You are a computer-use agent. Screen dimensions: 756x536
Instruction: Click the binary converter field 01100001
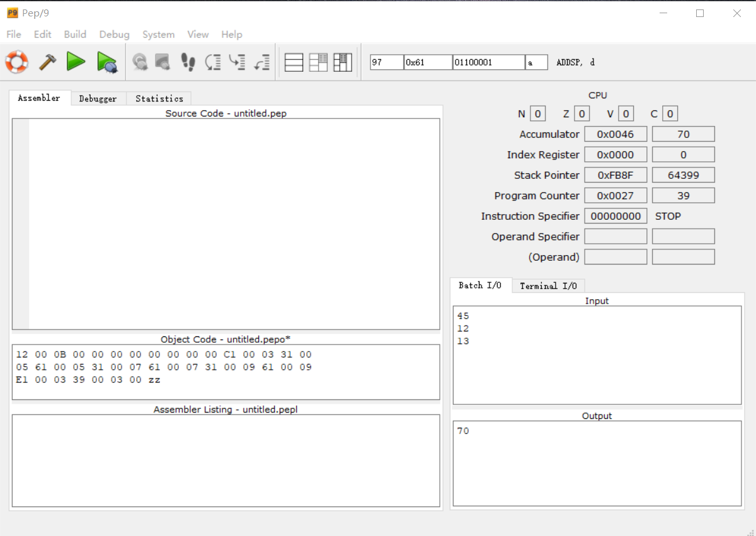pyautogui.click(x=488, y=62)
